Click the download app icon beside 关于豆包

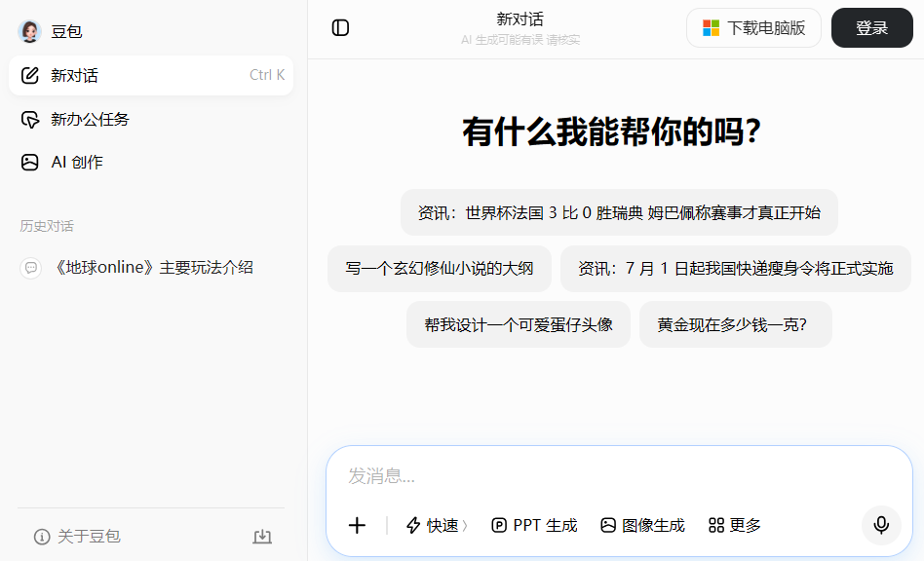[x=262, y=537]
